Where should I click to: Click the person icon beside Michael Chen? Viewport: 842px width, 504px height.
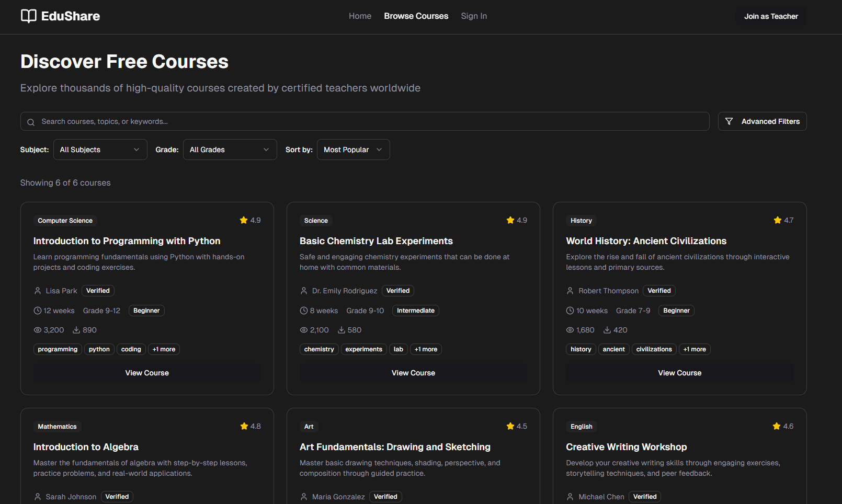570,497
